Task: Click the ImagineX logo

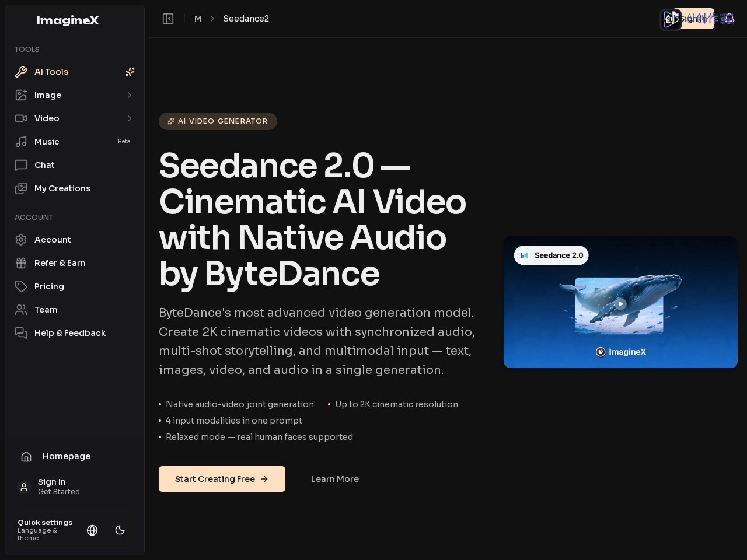Action: tap(68, 20)
